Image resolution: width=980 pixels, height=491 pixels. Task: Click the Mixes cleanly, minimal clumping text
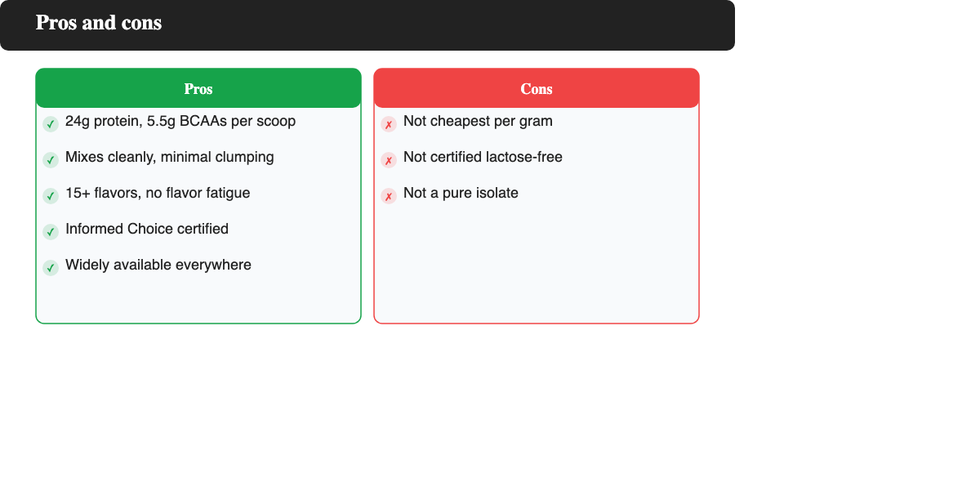click(170, 157)
